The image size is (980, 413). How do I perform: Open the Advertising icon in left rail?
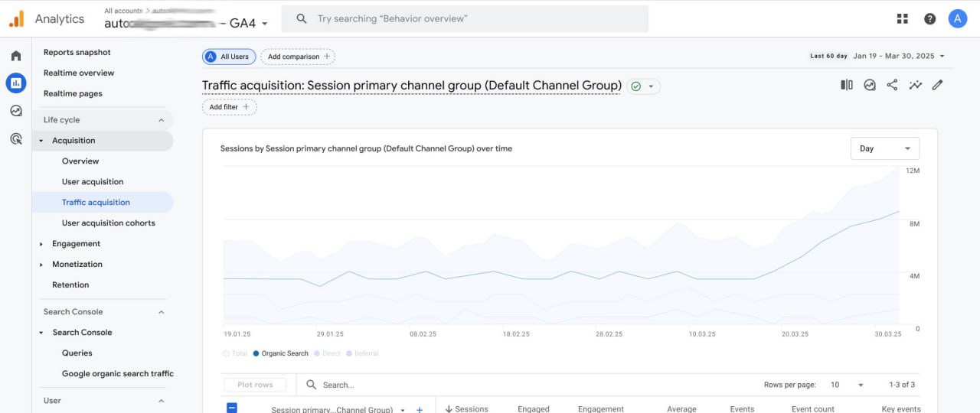(x=16, y=138)
